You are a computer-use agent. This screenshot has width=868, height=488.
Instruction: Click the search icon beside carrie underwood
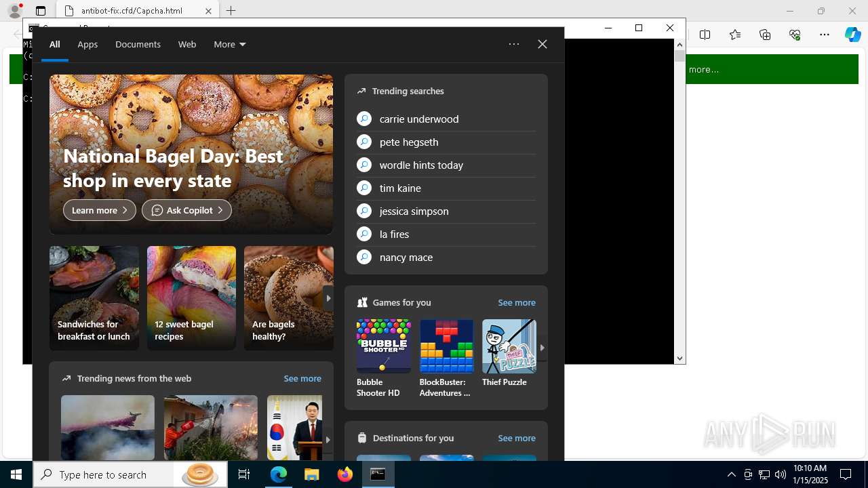tap(364, 119)
